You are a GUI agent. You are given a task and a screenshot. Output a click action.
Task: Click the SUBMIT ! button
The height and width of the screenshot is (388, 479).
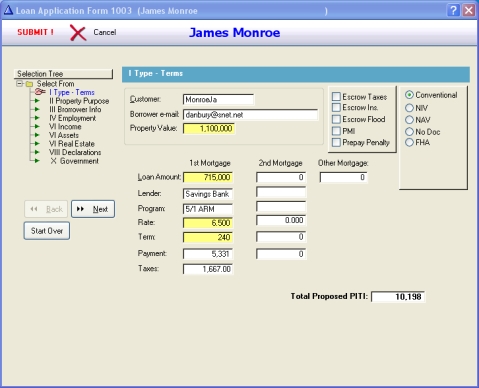(x=35, y=32)
